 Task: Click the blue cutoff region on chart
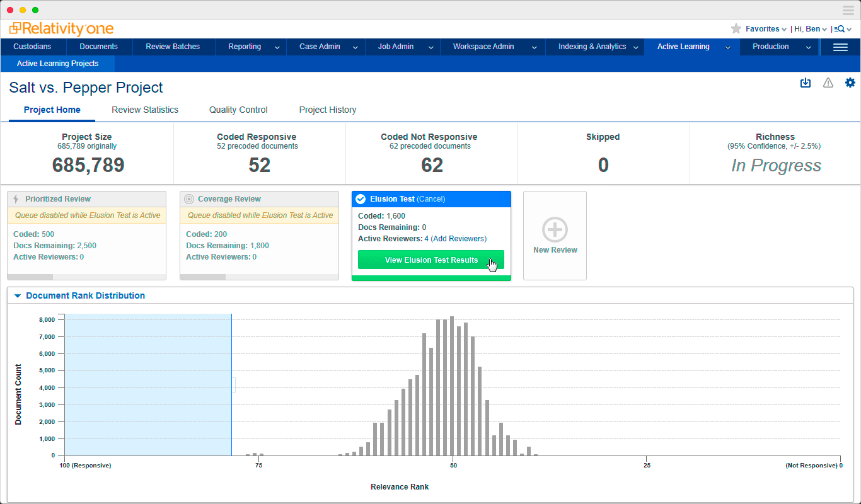[148, 384]
